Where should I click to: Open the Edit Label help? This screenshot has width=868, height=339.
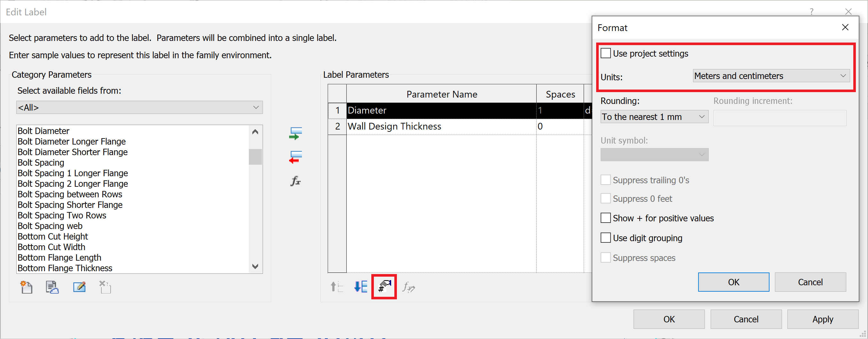tap(812, 12)
